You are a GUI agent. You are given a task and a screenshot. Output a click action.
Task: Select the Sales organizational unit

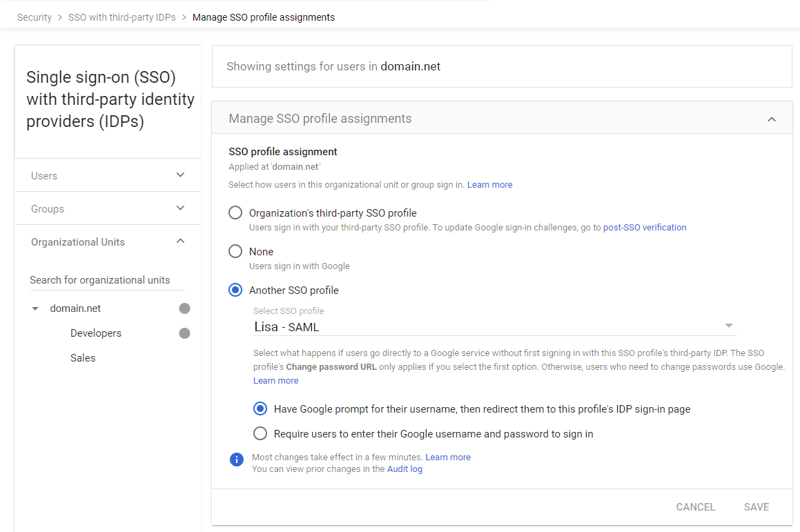[83, 358]
